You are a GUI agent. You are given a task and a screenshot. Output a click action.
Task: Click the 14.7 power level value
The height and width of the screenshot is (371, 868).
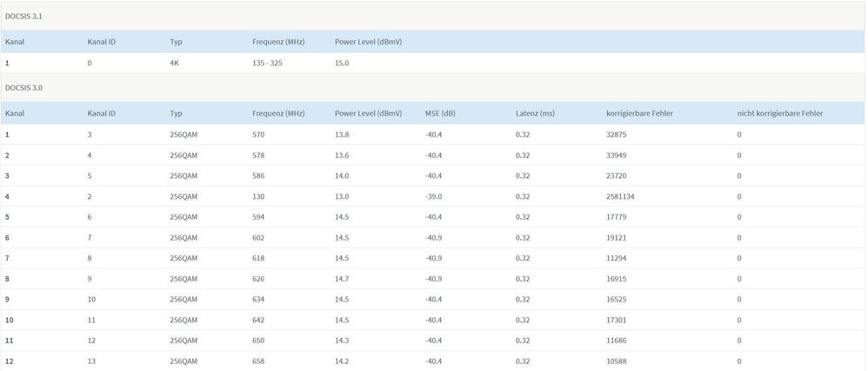[343, 279]
